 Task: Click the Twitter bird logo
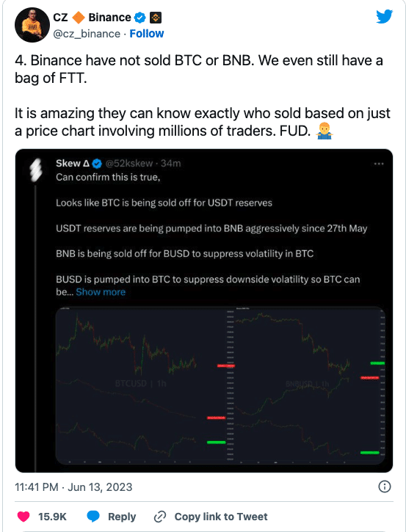coord(384,17)
